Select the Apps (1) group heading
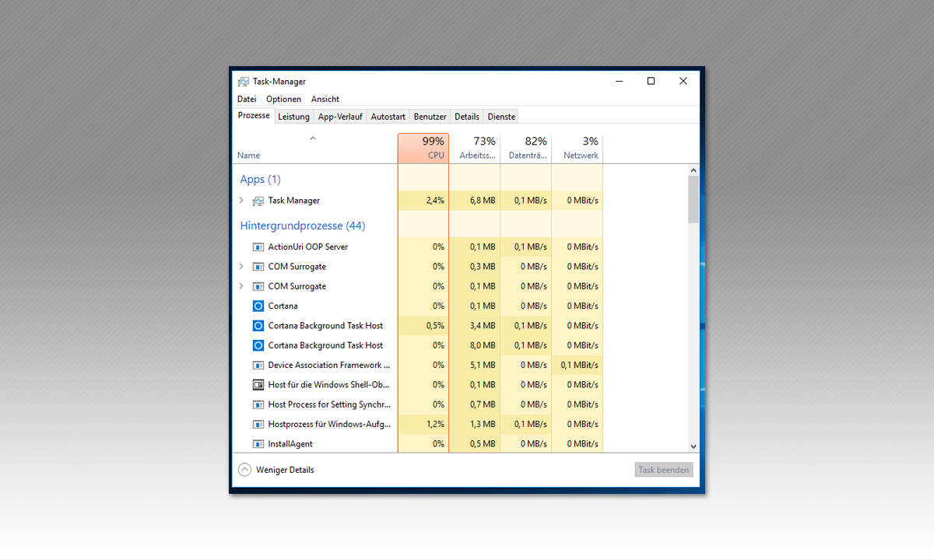Screen dimensions: 934x560 point(260,180)
